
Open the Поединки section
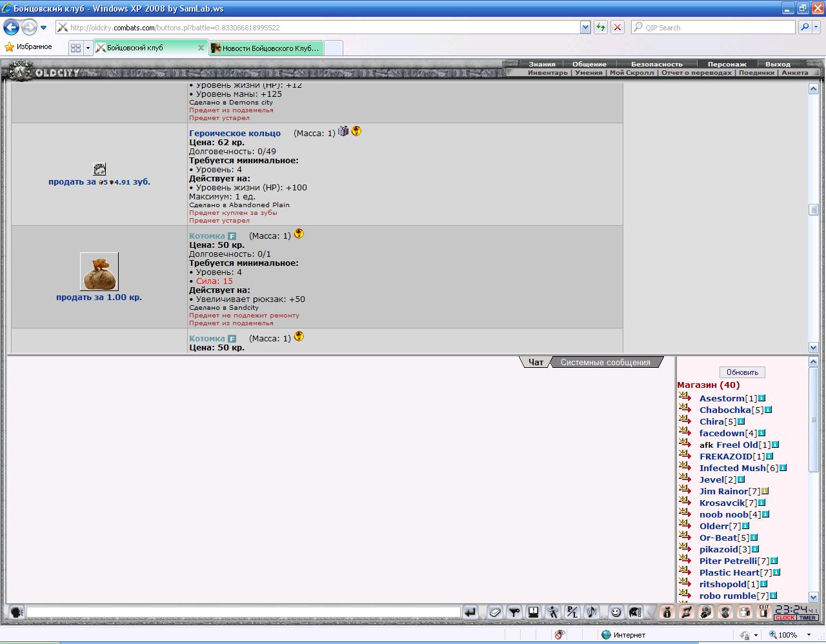tap(756, 72)
